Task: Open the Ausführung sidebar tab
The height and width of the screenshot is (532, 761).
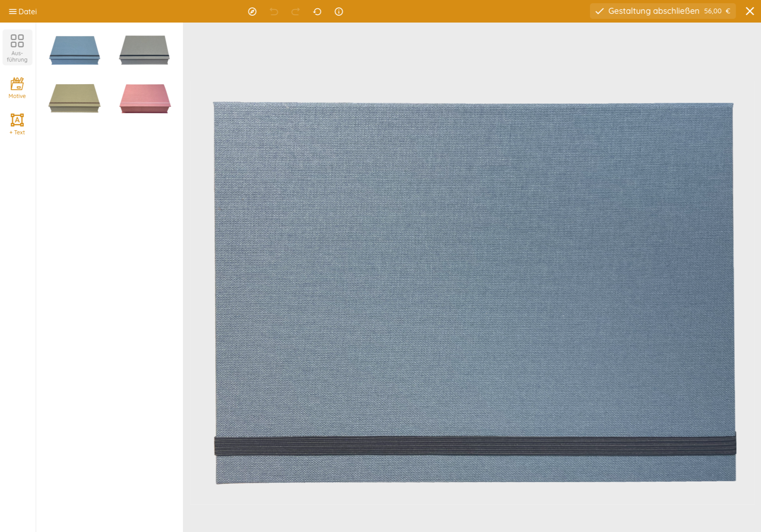Action: 17,47
